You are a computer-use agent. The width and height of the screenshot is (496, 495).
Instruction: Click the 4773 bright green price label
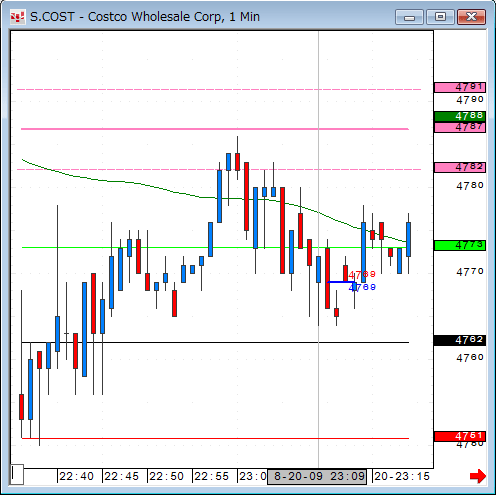pos(460,245)
